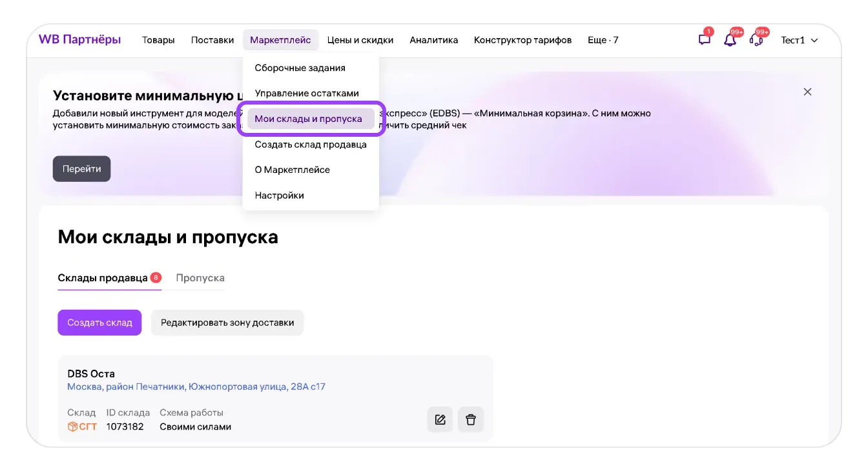Switch to the Пропуска tab
The height and width of the screenshot is (471, 868).
click(200, 278)
